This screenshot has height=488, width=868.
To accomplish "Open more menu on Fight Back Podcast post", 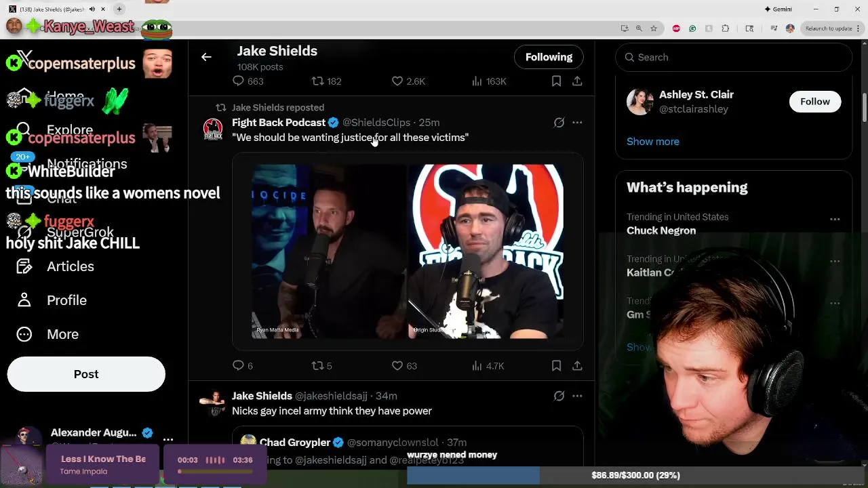I will (577, 123).
